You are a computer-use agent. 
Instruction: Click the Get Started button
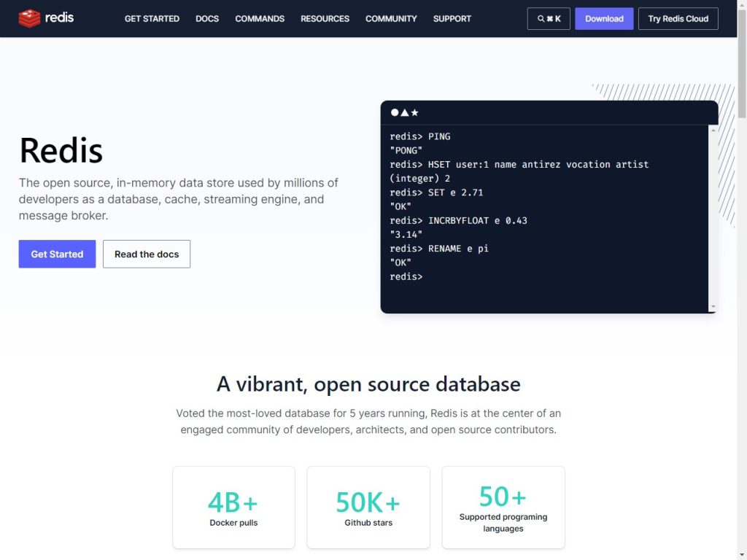pos(57,254)
